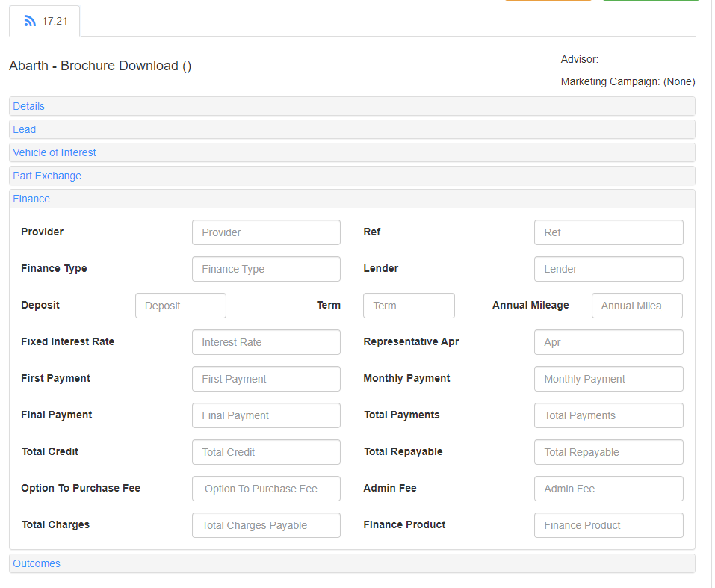
Task: Click the 'Representative Apr' label
Action: coord(412,341)
